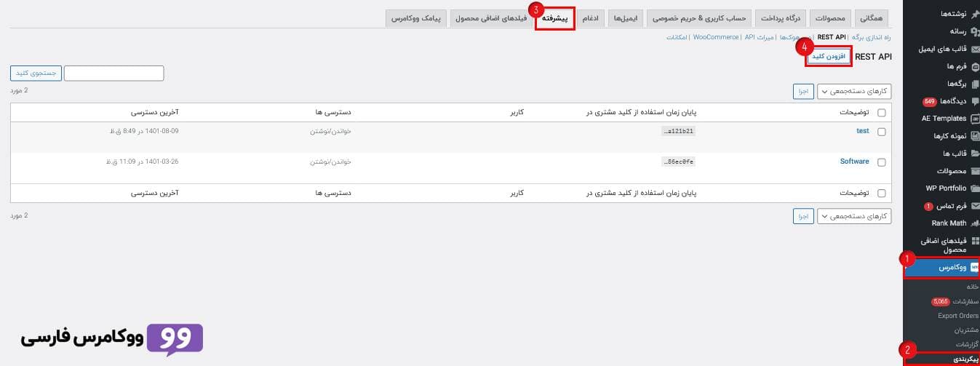Click the جستجوی کلید (Search key) button
This screenshot has height=366, width=980.
coord(36,73)
